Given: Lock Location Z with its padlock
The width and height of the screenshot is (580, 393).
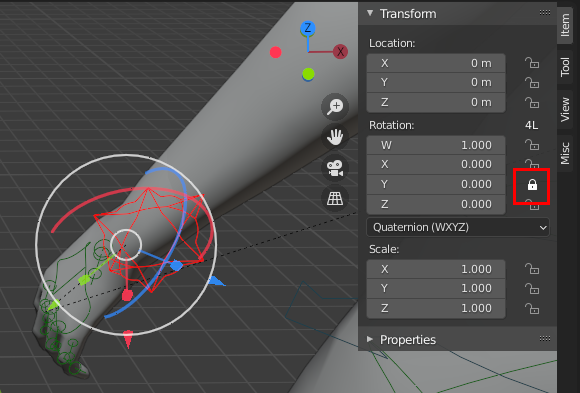Looking at the screenshot, I should pyautogui.click(x=532, y=103).
